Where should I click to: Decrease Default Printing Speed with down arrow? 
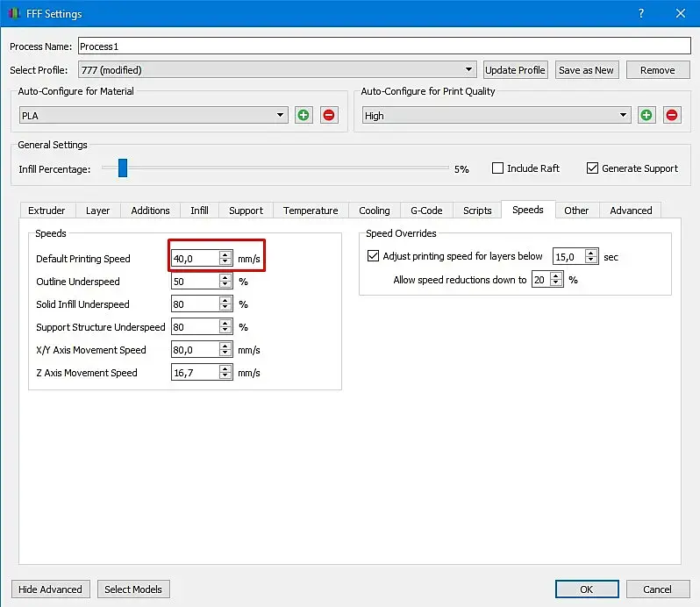coord(225,262)
